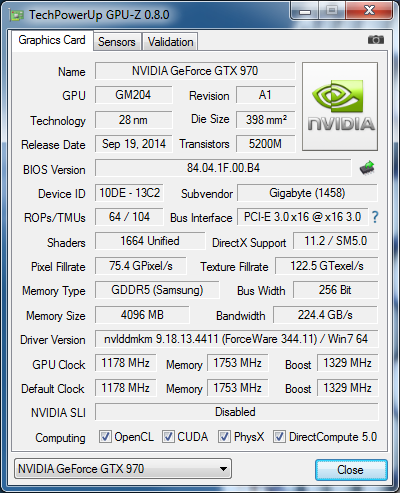The image size is (400, 493).
Task: Click the Revision field A1
Action: (266, 95)
